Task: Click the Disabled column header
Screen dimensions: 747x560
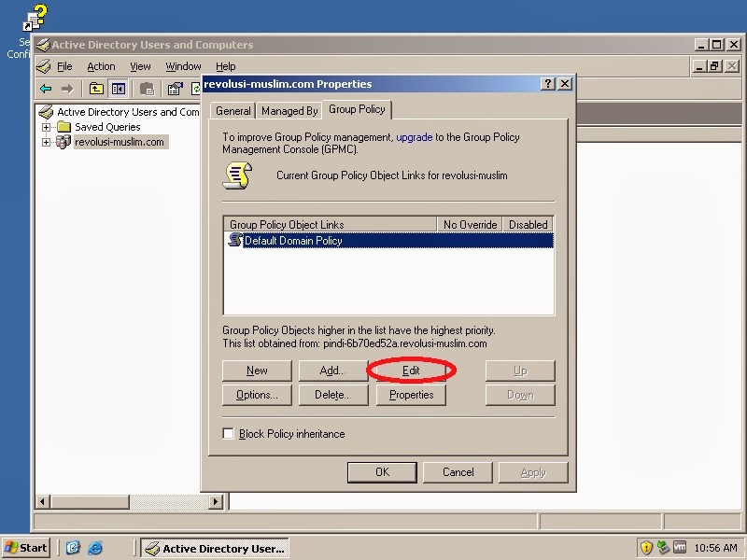Action: point(528,224)
